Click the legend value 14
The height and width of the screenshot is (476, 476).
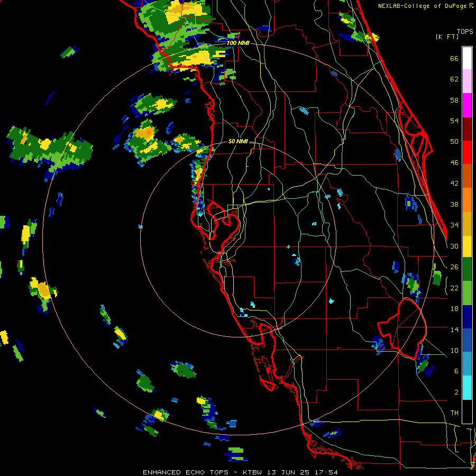pyautogui.click(x=454, y=329)
